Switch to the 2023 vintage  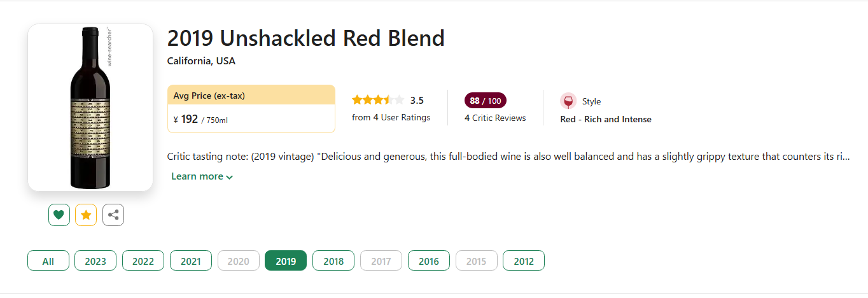(95, 261)
